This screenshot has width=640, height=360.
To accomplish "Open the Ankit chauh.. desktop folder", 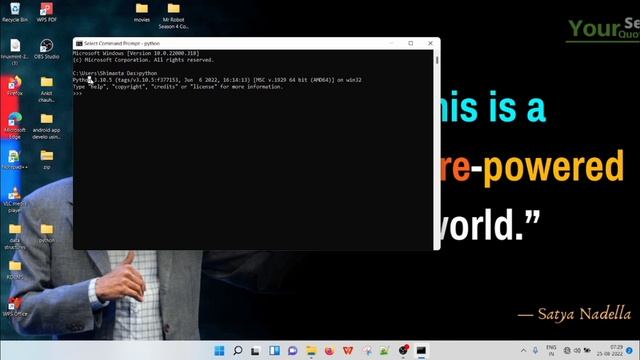I will tap(47, 89).
